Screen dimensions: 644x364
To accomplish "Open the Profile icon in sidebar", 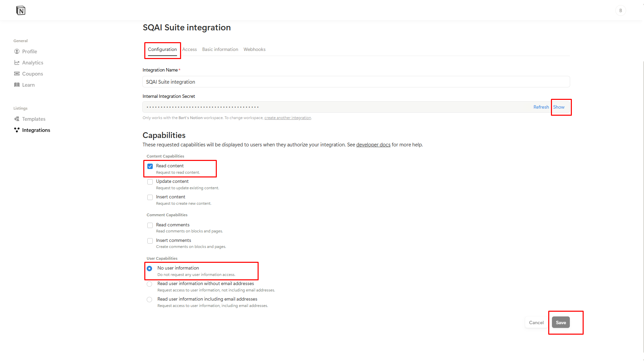I will click(x=17, y=51).
